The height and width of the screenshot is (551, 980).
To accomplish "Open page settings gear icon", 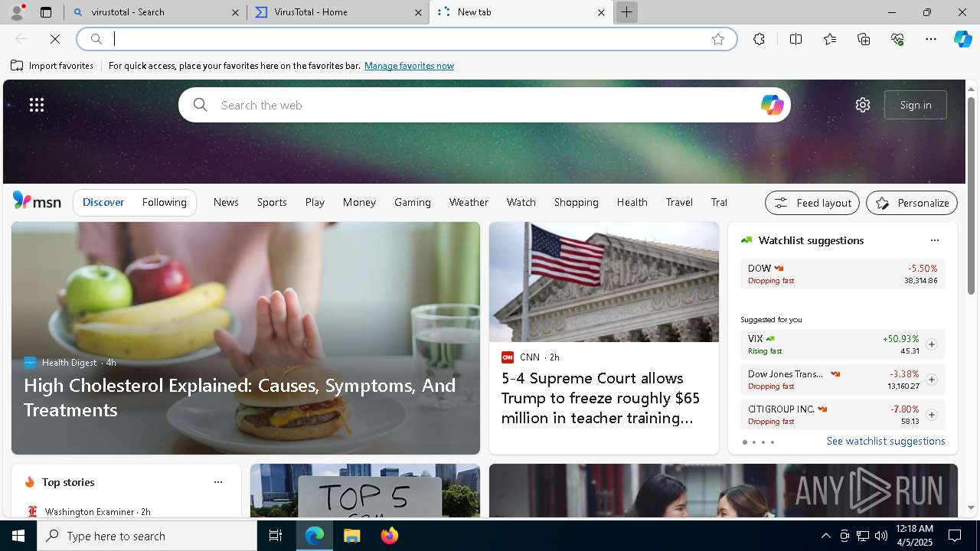I will tap(863, 105).
